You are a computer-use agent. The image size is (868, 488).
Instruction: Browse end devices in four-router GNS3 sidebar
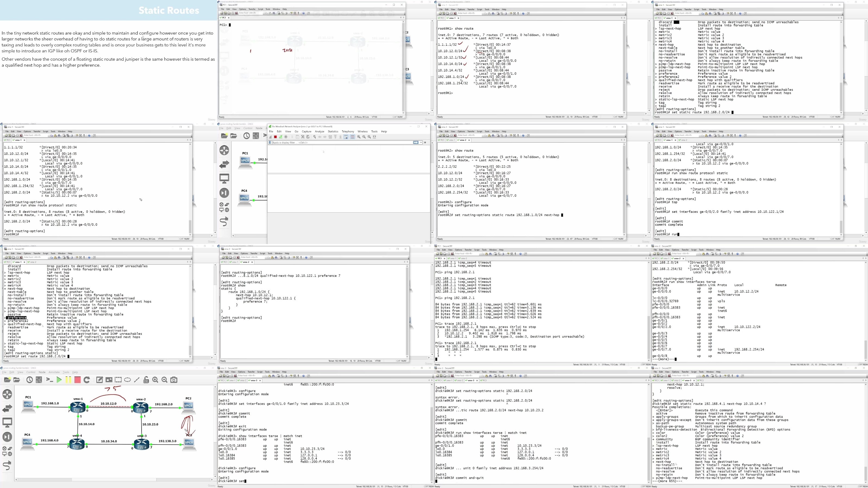(x=7, y=422)
